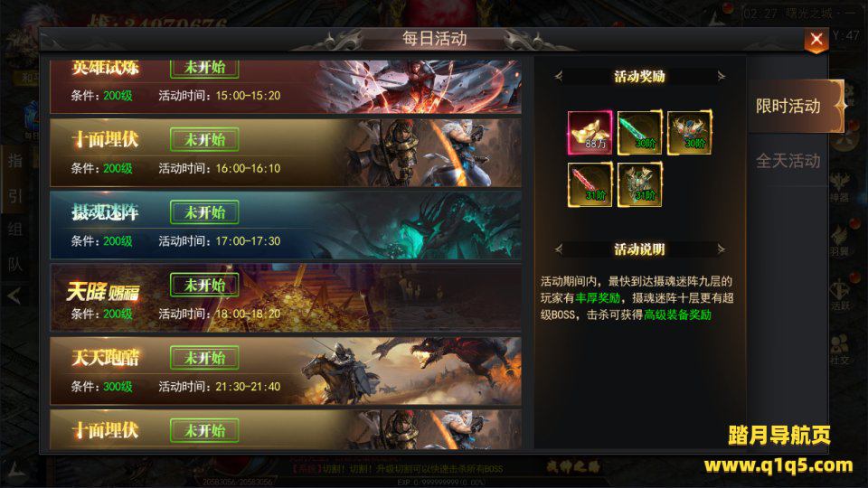The width and height of the screenshot is (868, 488).
Task: Select the green sword 30阶 reward icon
Action: pyautogui.click(x=639, y=132)
